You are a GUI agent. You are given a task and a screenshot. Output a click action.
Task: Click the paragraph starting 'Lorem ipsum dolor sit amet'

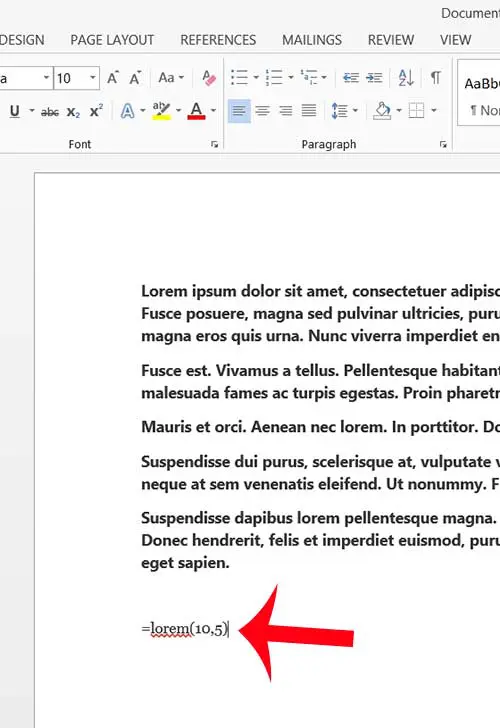click(x=320, y=313)
